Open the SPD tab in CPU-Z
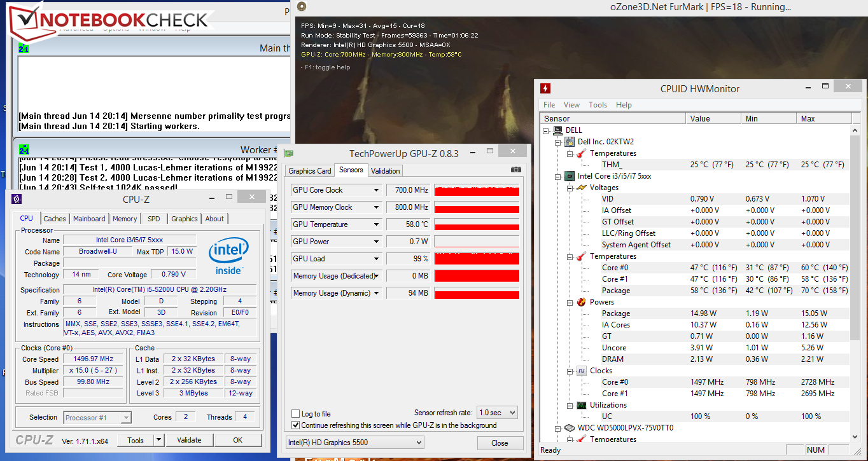868x461 pixels. point(154,219)
